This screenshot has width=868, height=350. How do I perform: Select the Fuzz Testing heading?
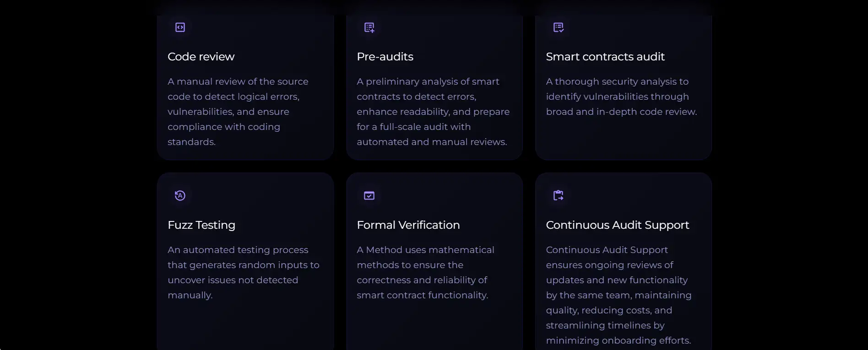click(201, 225)
